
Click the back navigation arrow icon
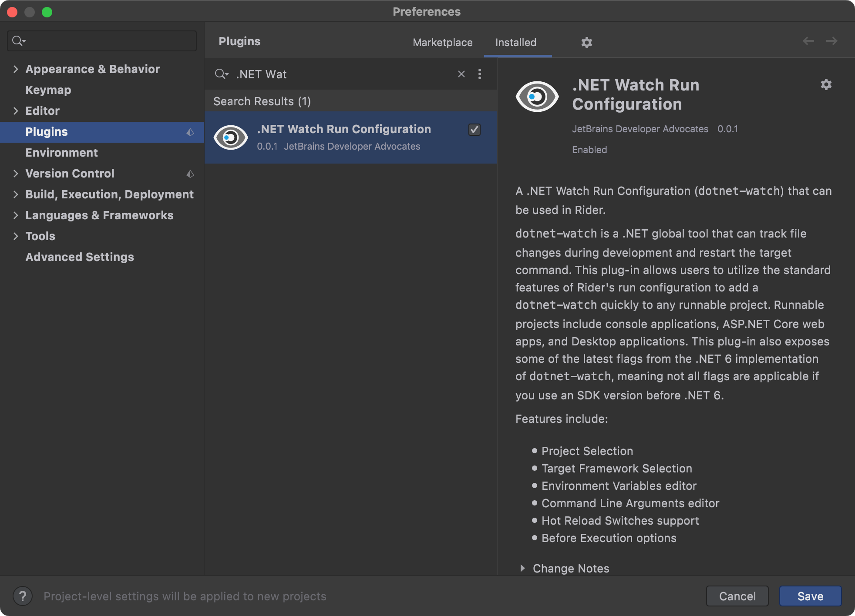click(808, 41)
